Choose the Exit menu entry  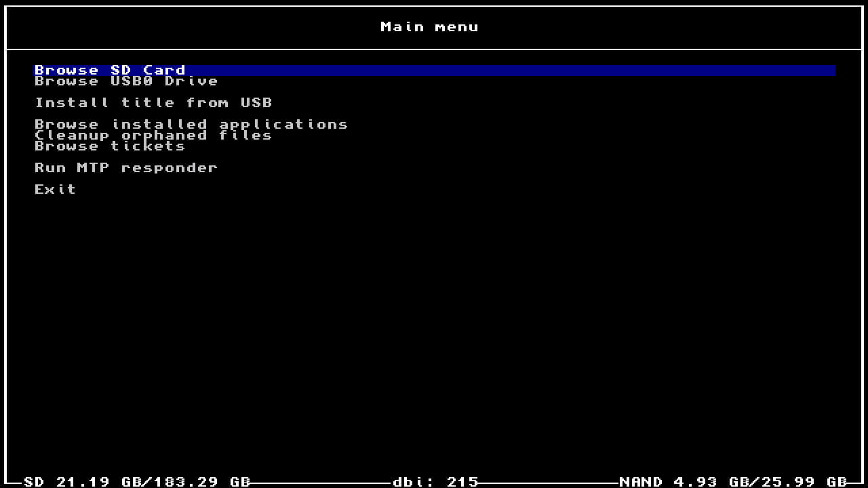[x=56, y=190]
